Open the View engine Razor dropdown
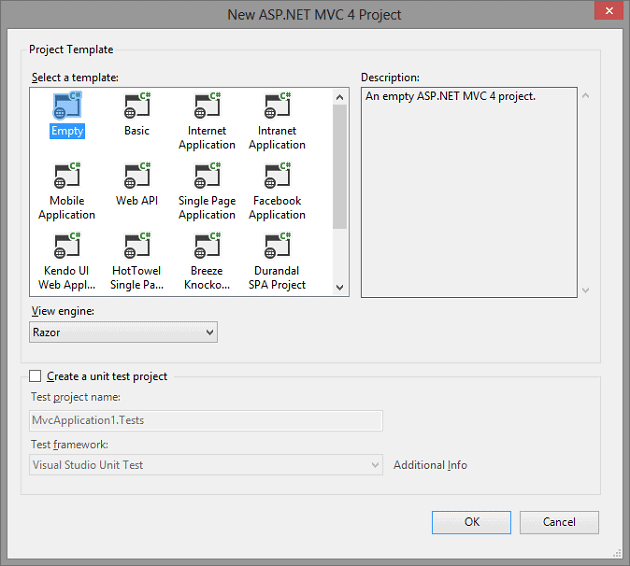The image size is (630, 566). 123,332
